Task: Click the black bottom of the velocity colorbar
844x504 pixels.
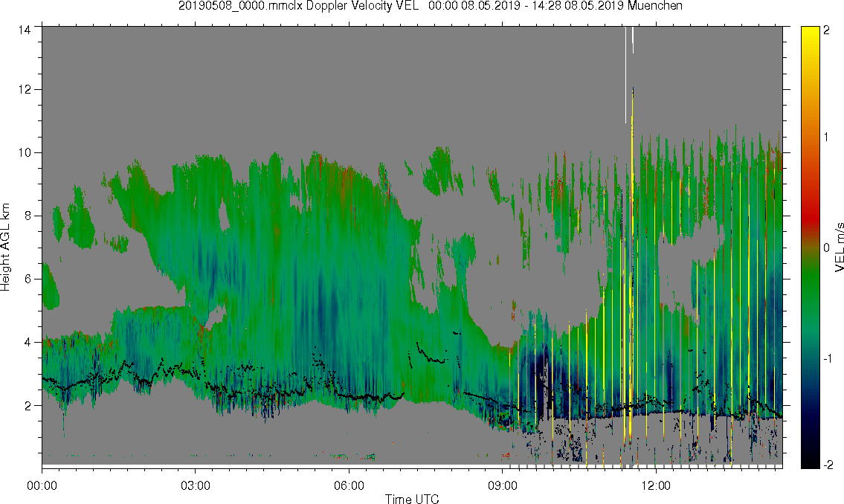Action: 810,460
